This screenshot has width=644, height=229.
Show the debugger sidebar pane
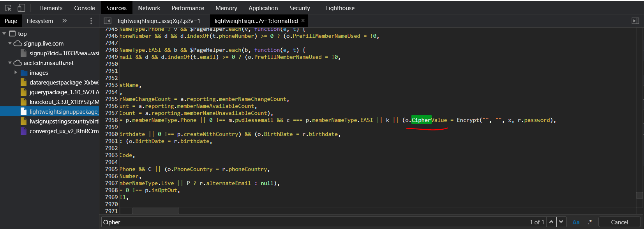pos(635,21)
